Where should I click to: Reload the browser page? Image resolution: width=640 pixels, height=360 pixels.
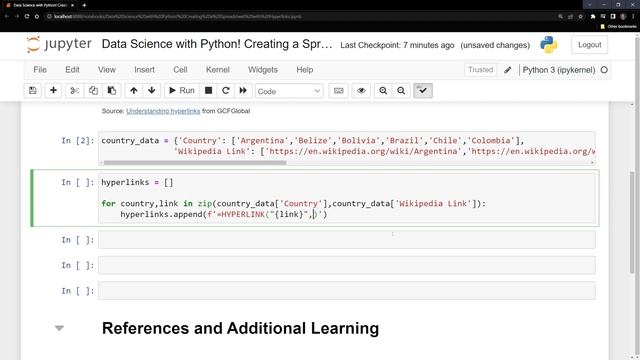[x=27, y=16]
